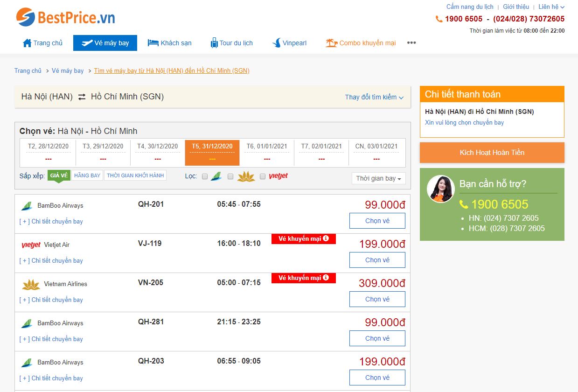Click the Vinpearl bird icon

276,43
